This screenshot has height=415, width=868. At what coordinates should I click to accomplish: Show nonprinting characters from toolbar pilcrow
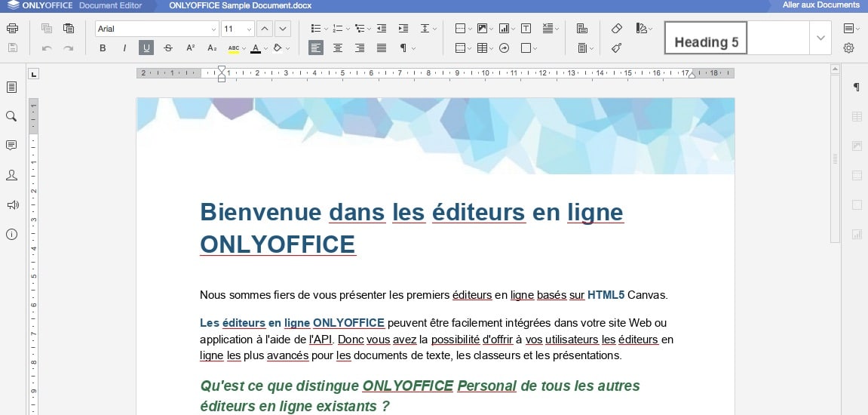[x=403, y=48]
